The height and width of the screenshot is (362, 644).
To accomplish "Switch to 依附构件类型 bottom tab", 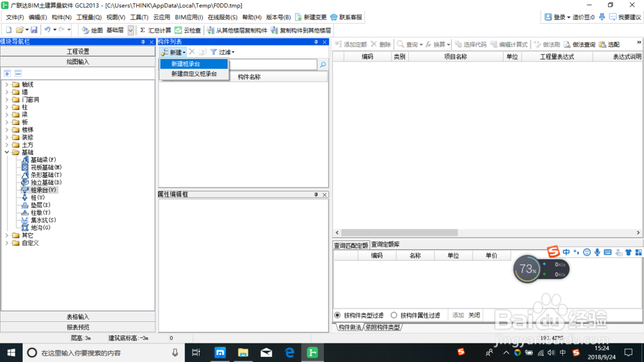I will pyautogui.click(x=383, y=327).
